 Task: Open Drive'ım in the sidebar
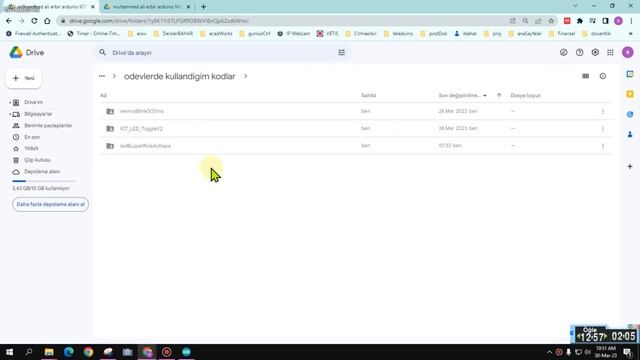point(33,102)
